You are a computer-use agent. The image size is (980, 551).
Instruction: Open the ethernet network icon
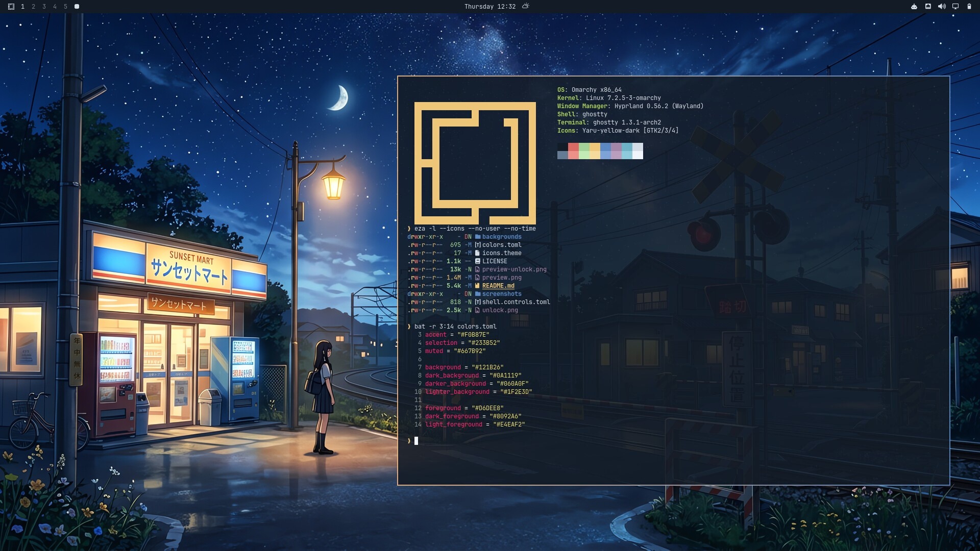(x=928, y=7)
